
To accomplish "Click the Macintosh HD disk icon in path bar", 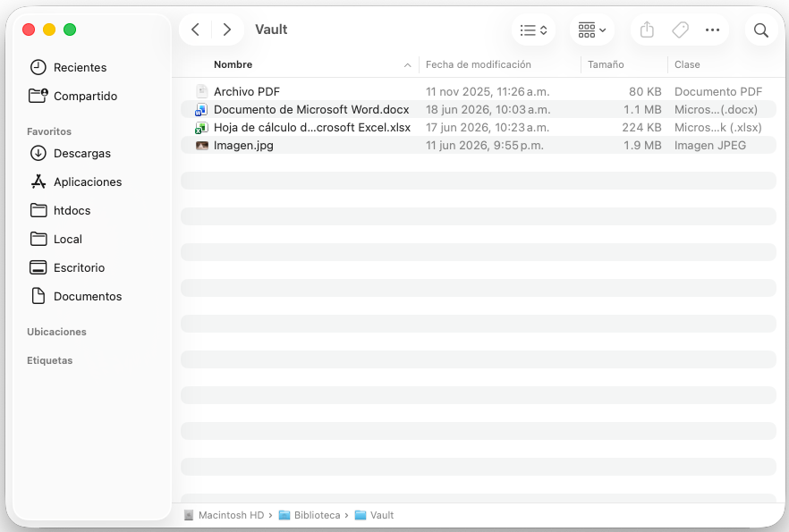I will [189, 515].
